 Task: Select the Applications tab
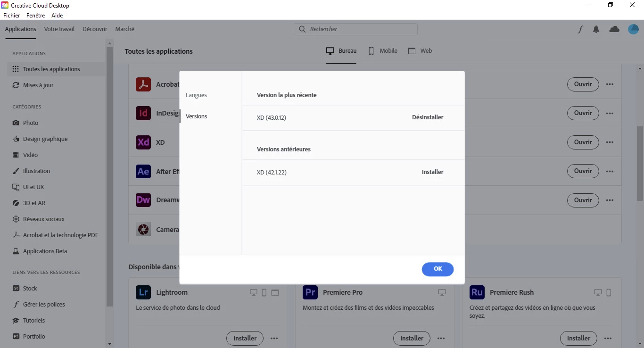(x=21, y=29)
